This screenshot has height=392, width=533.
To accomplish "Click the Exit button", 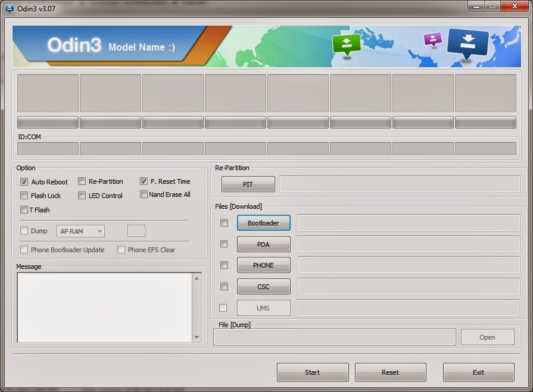I will pyautogui.click(x=478, y=372).
